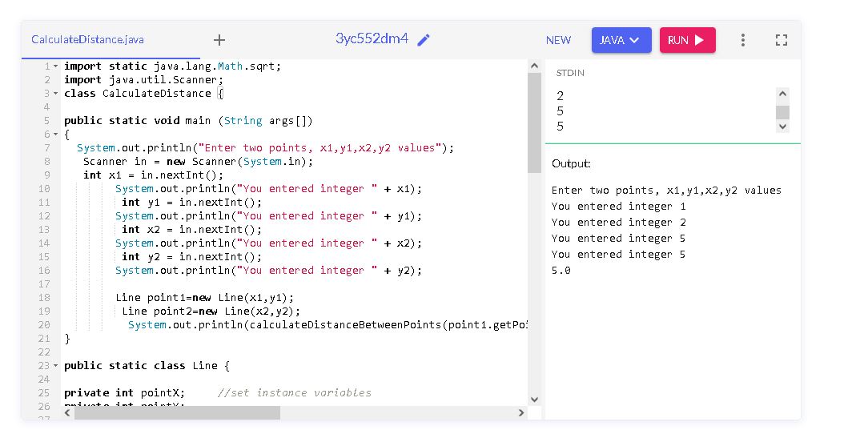Select the CalculateDistance.java tab
The width and height of the screenshot is (868, 434).
(88, 39)
